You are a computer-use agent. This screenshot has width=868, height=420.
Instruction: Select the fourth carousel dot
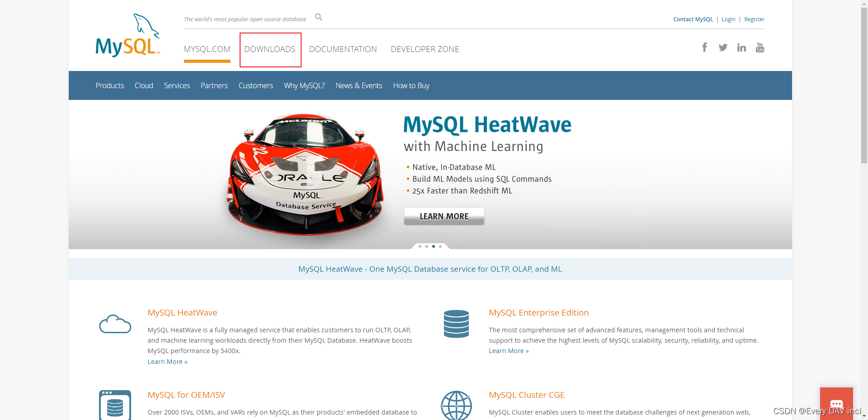(x=440, y=246)
